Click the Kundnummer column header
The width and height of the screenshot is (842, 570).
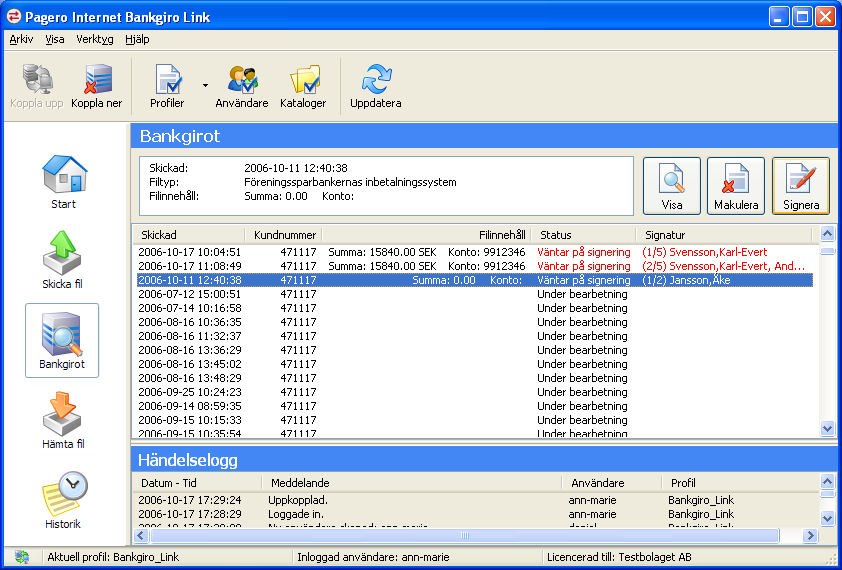pyautogui.click(x=284, y=235)
